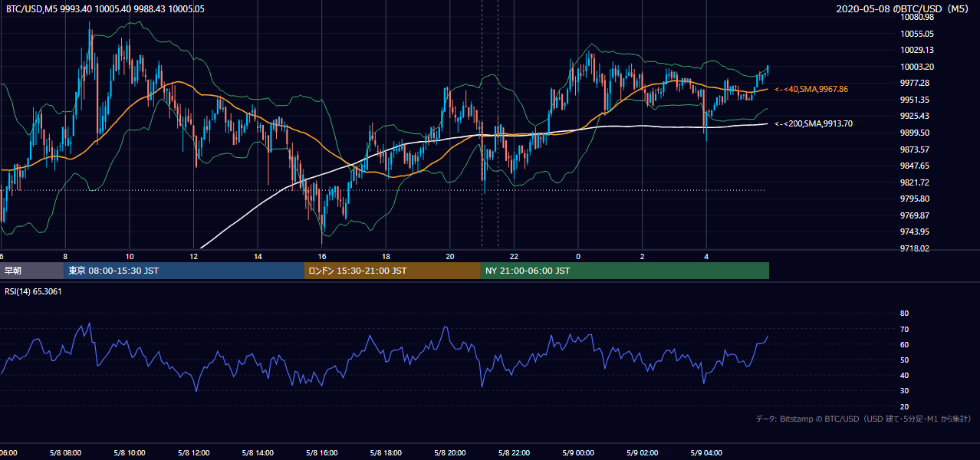Select the 早朝 session bar

(31, 271)
